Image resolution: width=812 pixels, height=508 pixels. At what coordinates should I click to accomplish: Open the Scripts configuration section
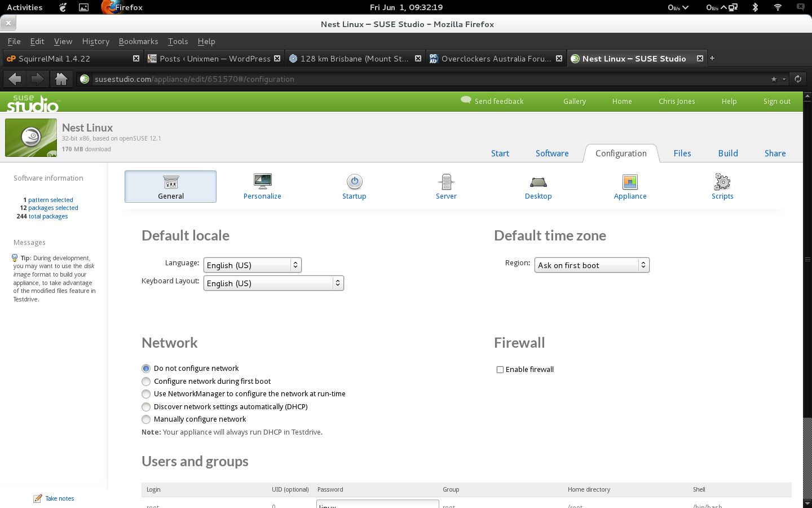click(722, 186)
